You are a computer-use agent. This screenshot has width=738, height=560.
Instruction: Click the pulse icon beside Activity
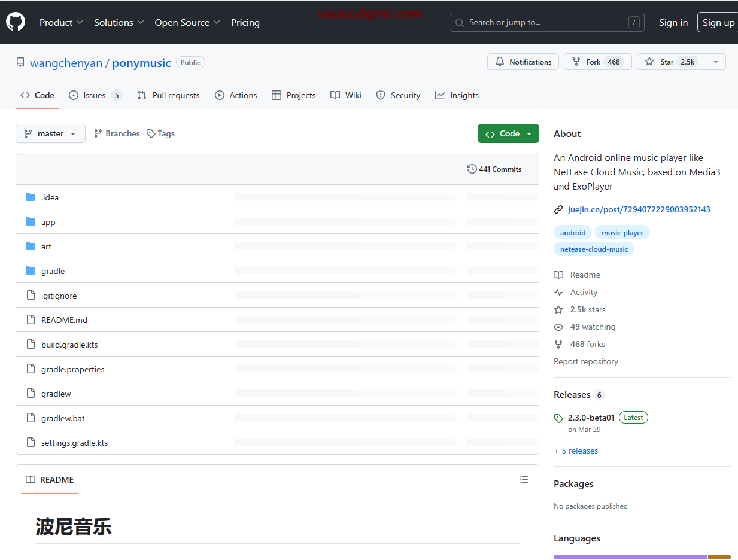[558, 292]
